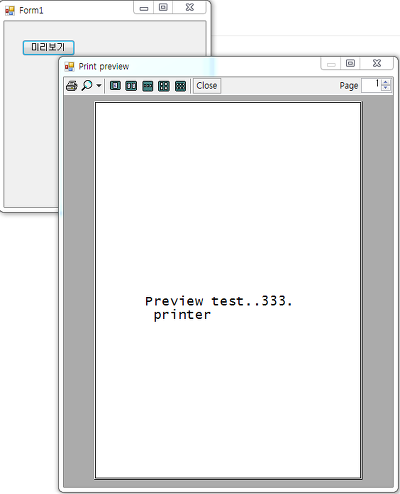Decrease page number with down arrow
The width and height of the screenshot is (400, 494).
point(386,88)
